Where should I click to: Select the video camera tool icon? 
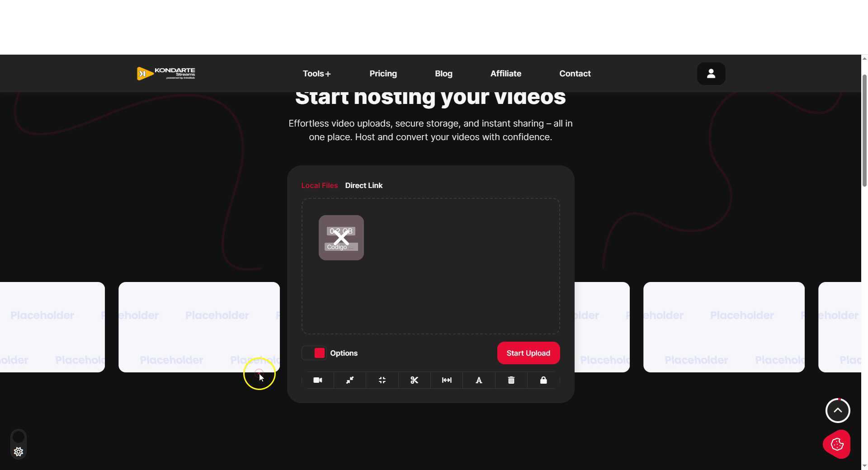click(318, 380)
